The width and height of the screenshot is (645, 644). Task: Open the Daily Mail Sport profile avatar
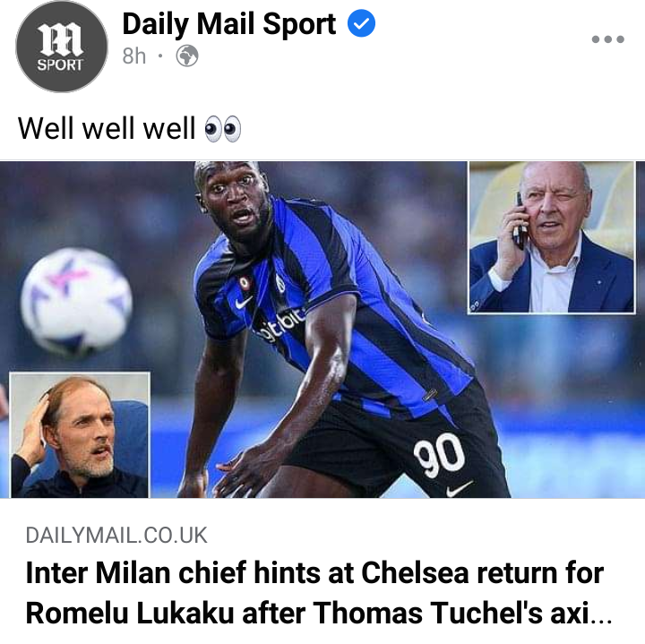tap(62, 46)
